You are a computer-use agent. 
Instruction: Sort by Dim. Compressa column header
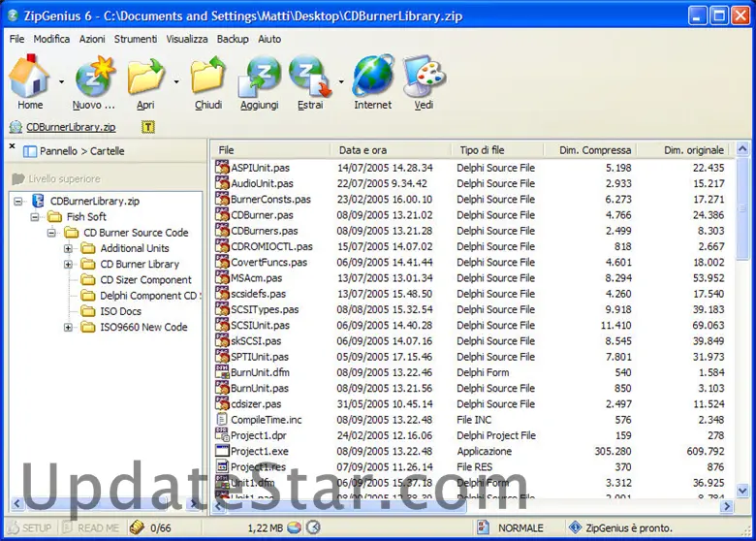coord(589,150)
